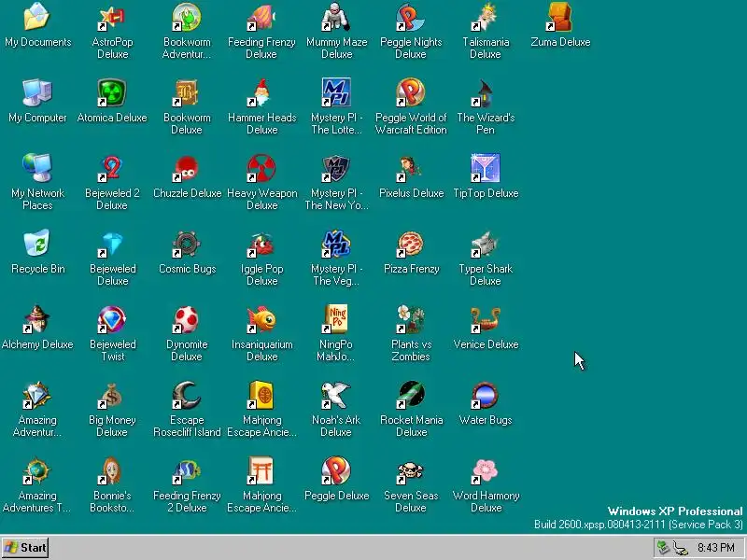Select Feeding Frenzy Deluxe icon in top row

[x=261, y=17]
